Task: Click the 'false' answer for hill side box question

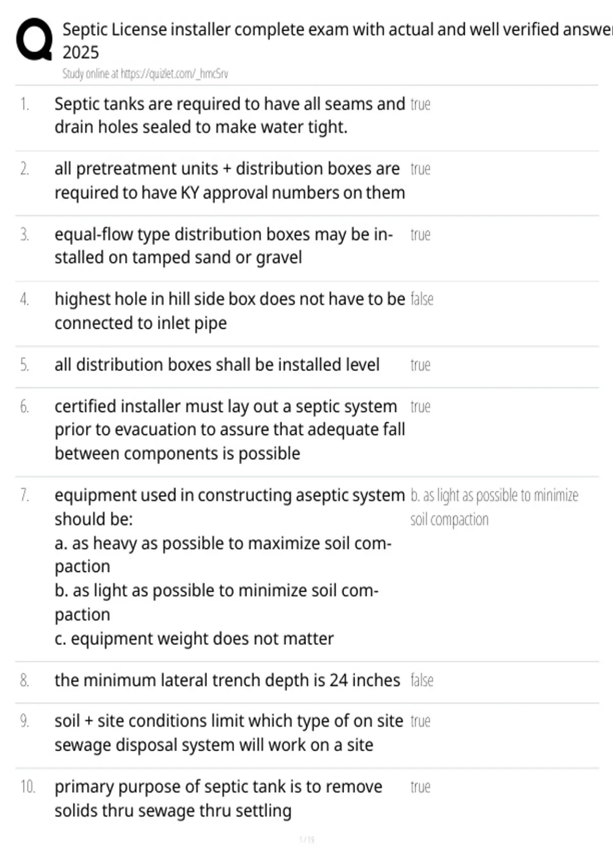Action: (422, 299)
